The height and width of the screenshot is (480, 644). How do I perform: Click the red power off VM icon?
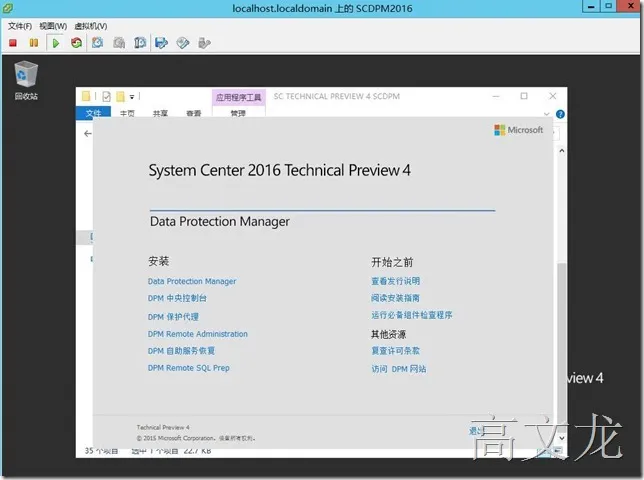coord(13,43)
